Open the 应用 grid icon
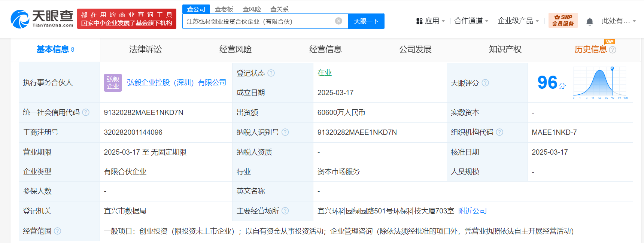 coord(419,21)
